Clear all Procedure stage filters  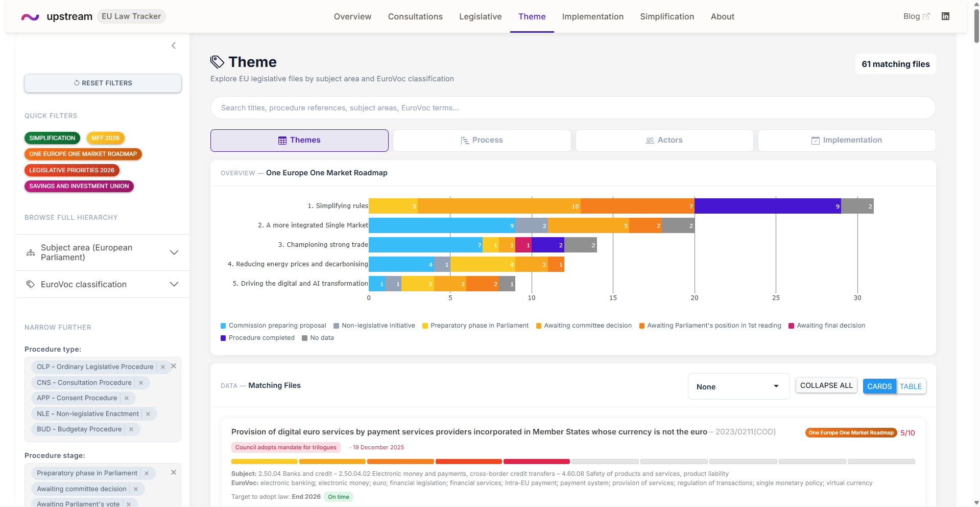[x=174, y=473]
